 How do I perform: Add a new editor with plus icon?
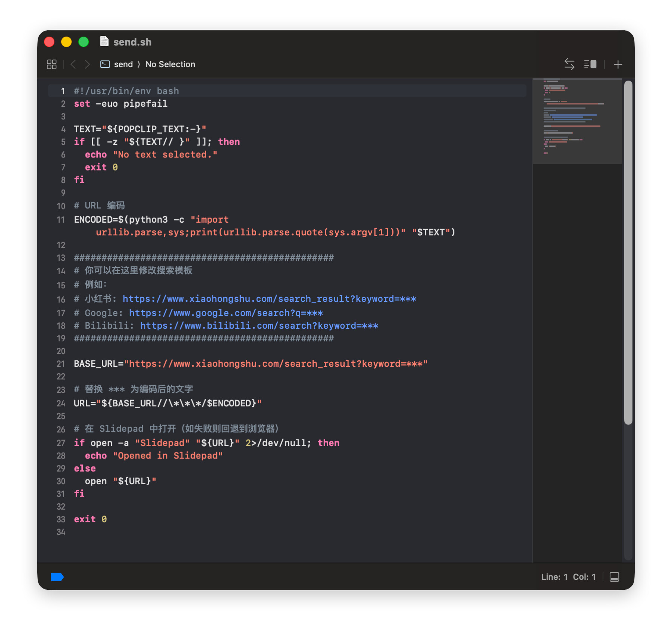[618, 64]
